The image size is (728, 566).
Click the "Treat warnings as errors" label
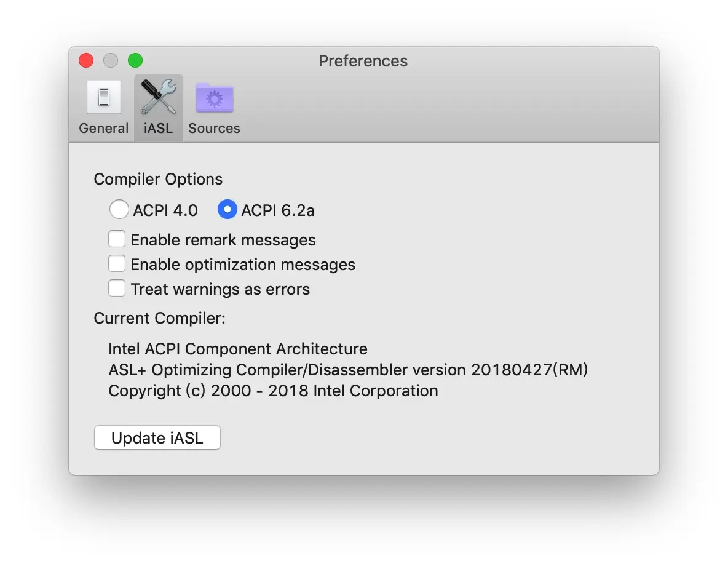220,289
